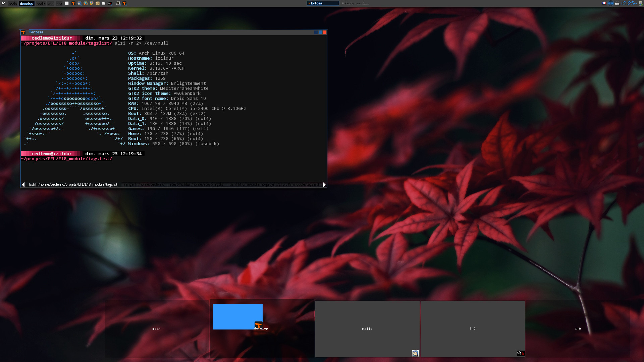644x362 pixels.
Task: Launch the mail client icon in top bar
Action: pyautogui.click(x=79, y=3)
